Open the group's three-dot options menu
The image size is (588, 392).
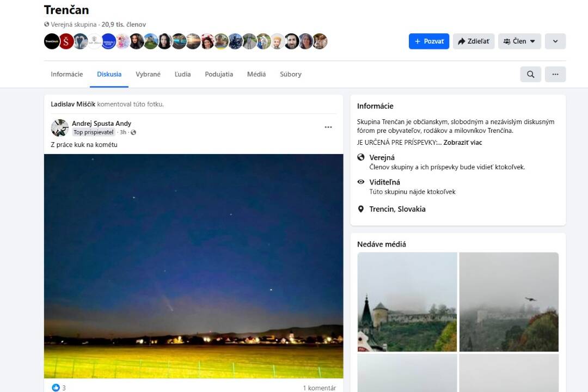click(555, 75)
